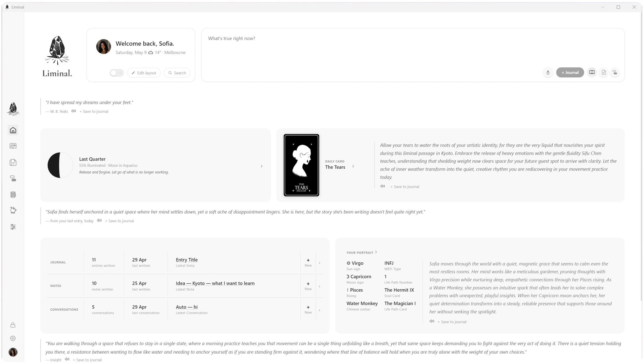Click the Last Quarter moon phase graphic
The height and width of the screenshot is (364, 644).
click(60, 165)
